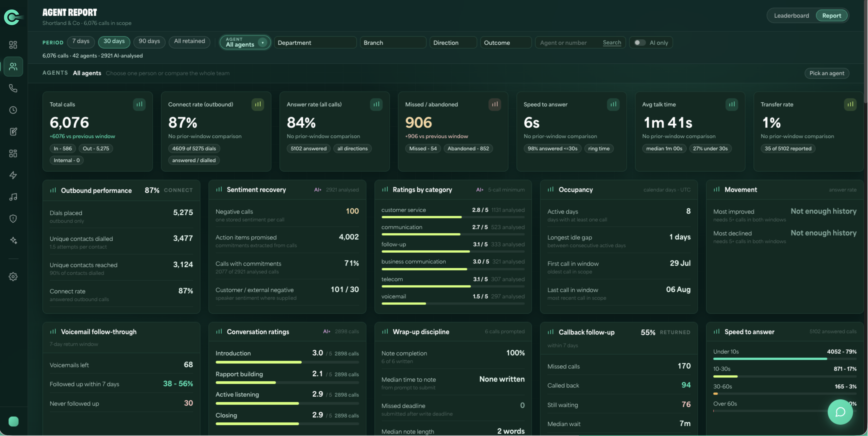The height and width of the screenshot is (436, 868).
Task: Open the lightning bolt sidebar icon
Action: (13, 175)
